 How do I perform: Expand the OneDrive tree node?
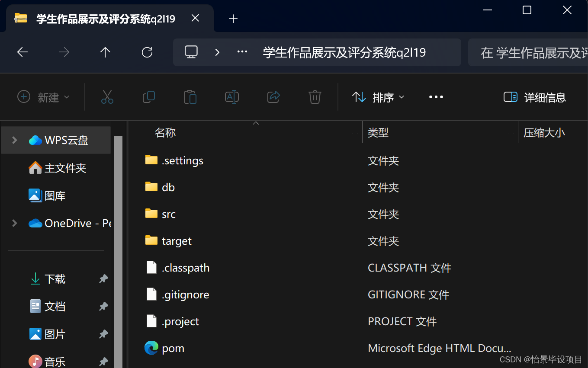[14, 223]
